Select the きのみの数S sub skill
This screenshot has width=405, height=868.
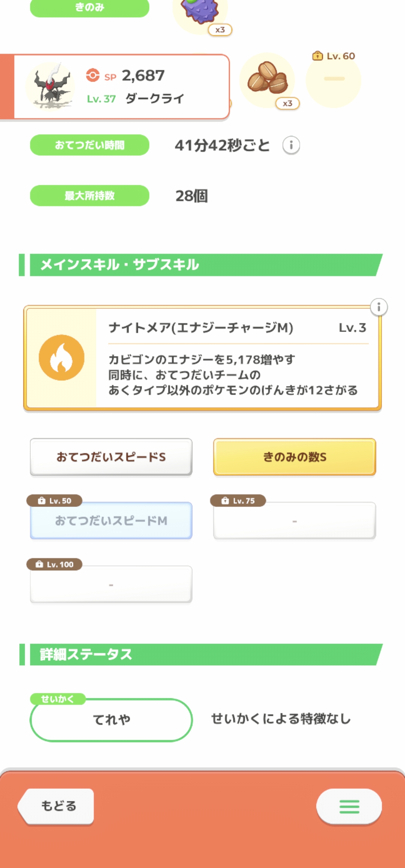coord(294,457)
